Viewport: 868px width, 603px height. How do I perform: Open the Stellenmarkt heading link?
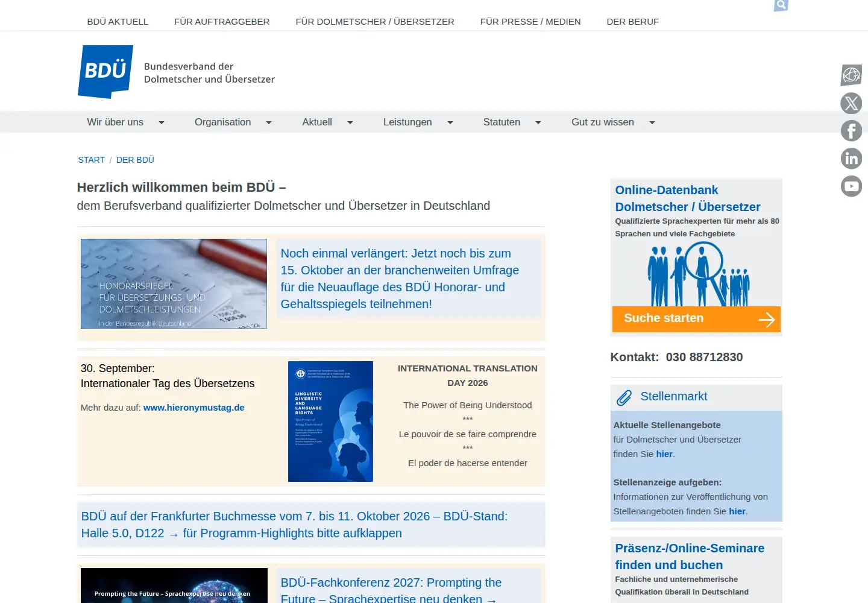pos(674,396)
